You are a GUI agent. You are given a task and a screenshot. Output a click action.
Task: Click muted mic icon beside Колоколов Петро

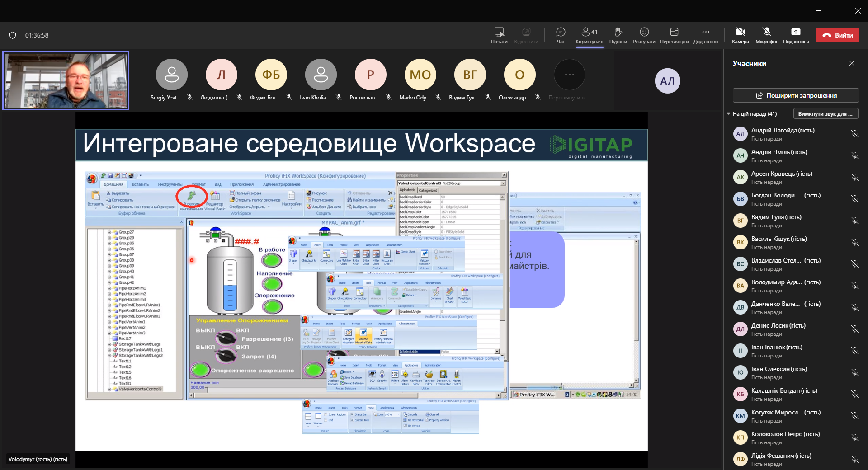pos(854,437)
